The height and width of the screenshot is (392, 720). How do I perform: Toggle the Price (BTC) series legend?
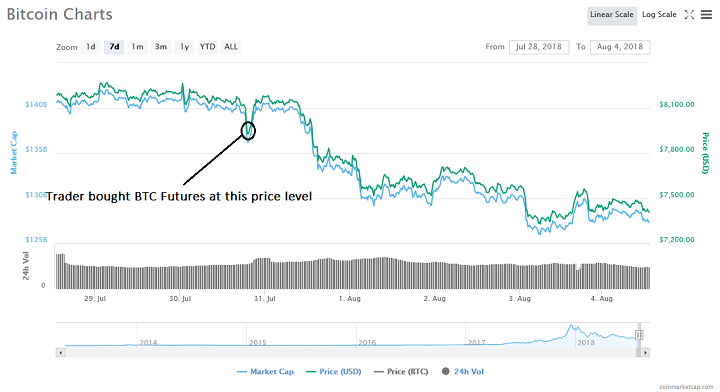[401, 371]
